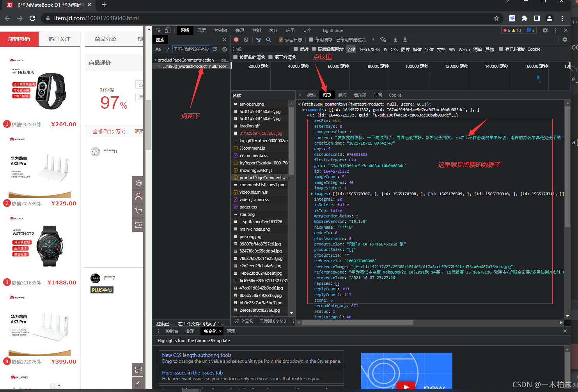Image resolution: width=578 pixels, height=392 pixels.
Task: Check the 隐藏数据网址 checkbox
Action: point(314,49)
